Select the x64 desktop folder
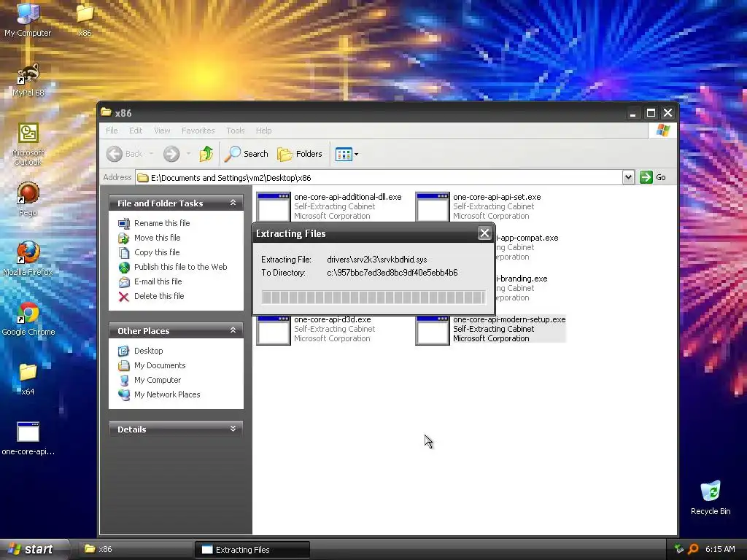This screenshot has width=747, height=560. click(x=28, y=379)
